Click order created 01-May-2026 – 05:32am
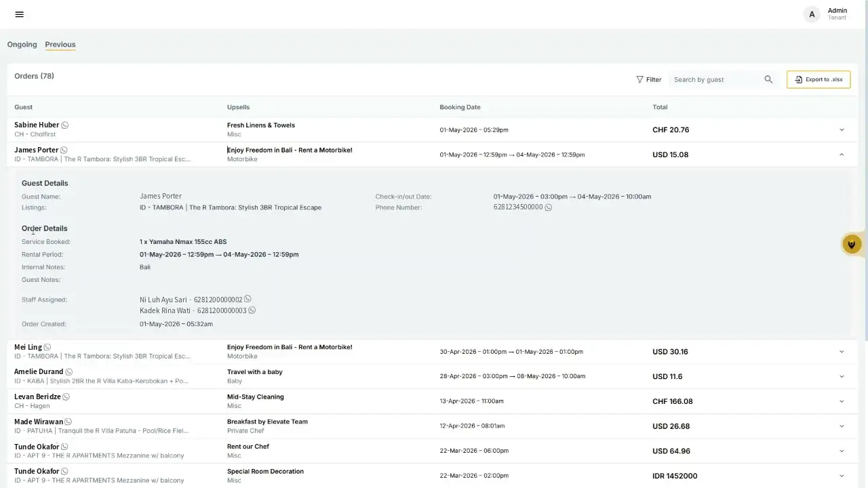 coord(176,324)
